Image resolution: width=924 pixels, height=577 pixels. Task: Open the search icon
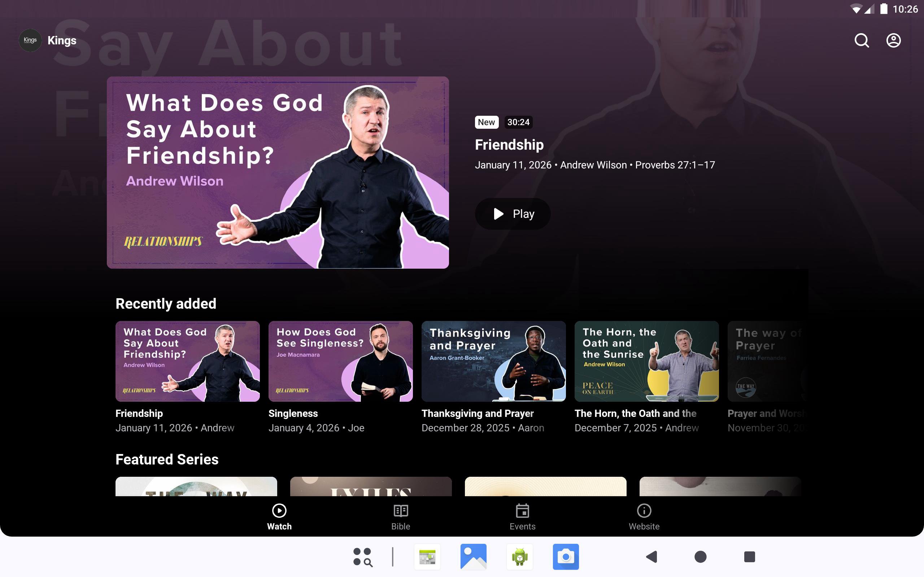pos(862,40)
